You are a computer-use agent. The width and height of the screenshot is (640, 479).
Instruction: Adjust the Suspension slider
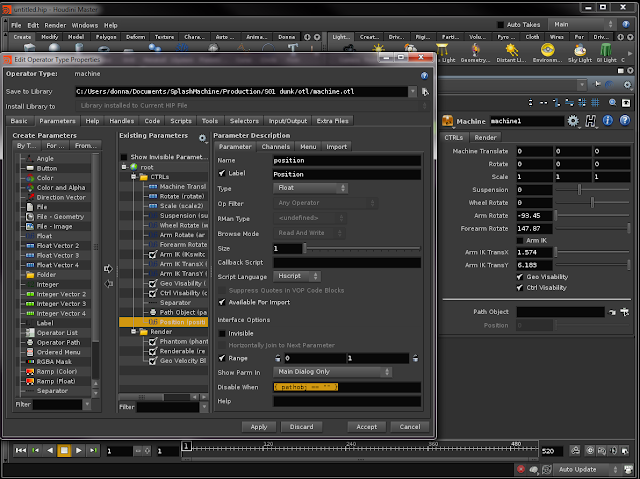592,190
